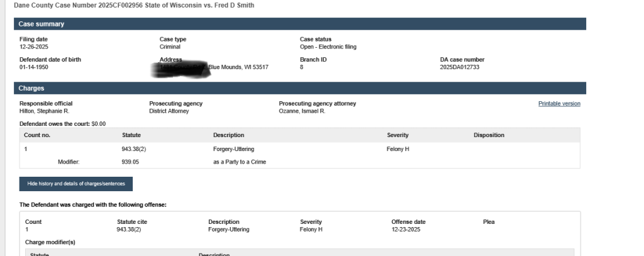Click the case status 'Open - Electronic filing'
The height and width of the screenshot is (256, 644).
pyautogui.click(x=329, y=47)
